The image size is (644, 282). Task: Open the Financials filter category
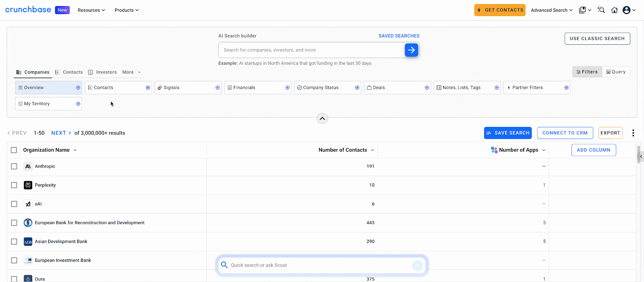[x=258, y=87]
